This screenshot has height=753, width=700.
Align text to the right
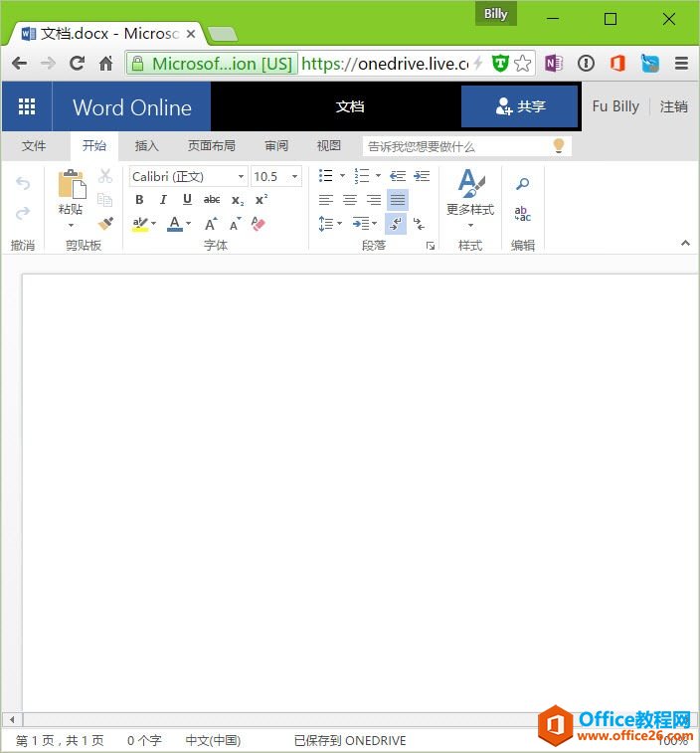point(374,200)
